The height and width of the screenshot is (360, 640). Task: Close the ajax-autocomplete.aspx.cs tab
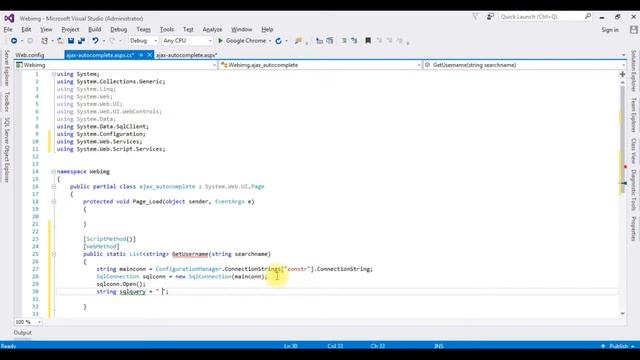pos(150,55)
